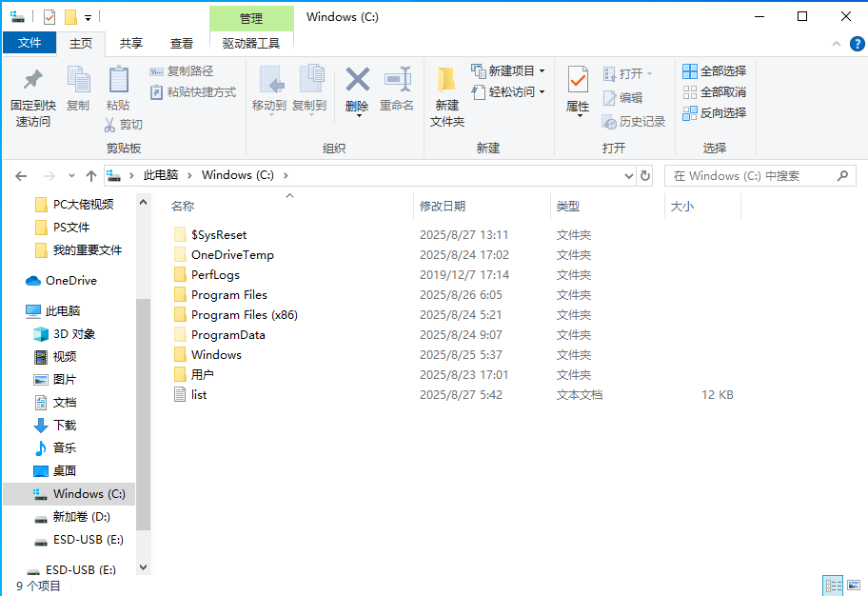Select 3D 对象 in the navigation pane
The height and width of the screenshot is (596, 868).
pos(74,334)
